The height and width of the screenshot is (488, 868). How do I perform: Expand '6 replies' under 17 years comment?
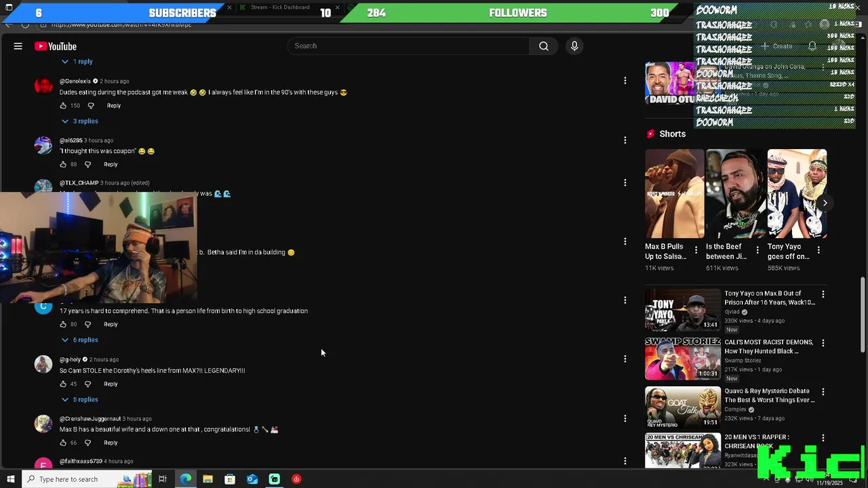click(80, 340)
